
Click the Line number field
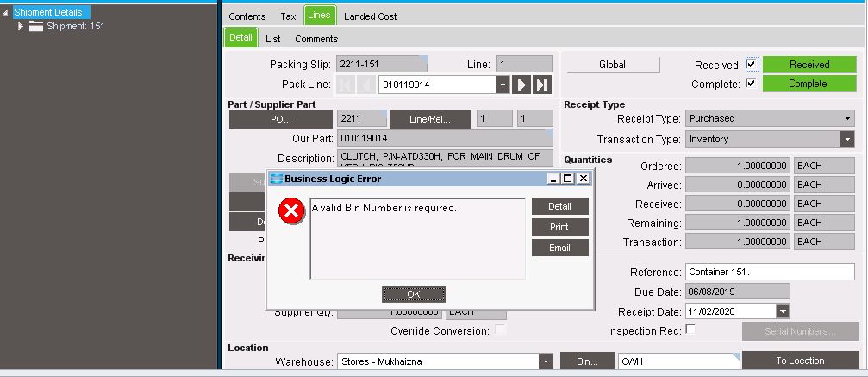click(524, 65)
